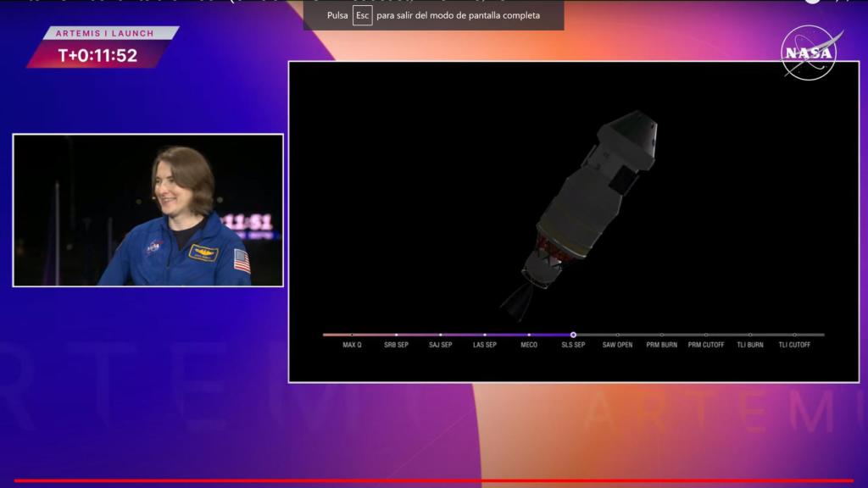Click the TLI CUTOFF milestone
Viewport: 868px width, 488px height.
(794, 345)
